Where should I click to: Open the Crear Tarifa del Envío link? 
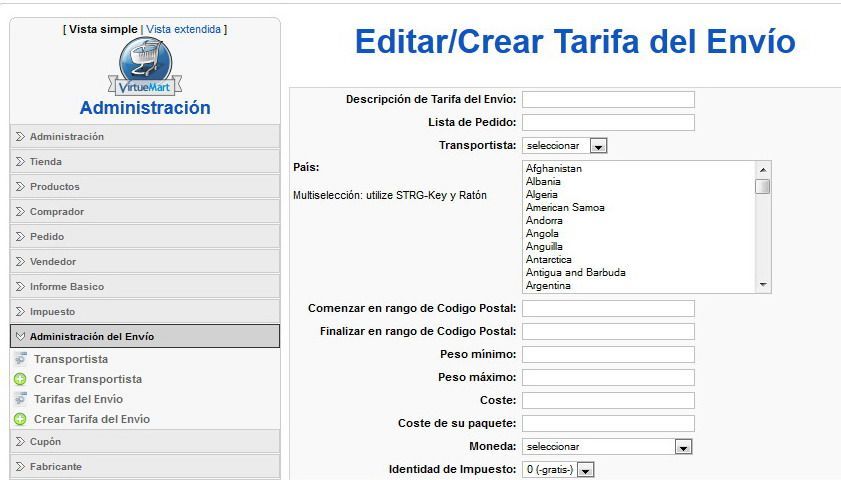[92, 419]
